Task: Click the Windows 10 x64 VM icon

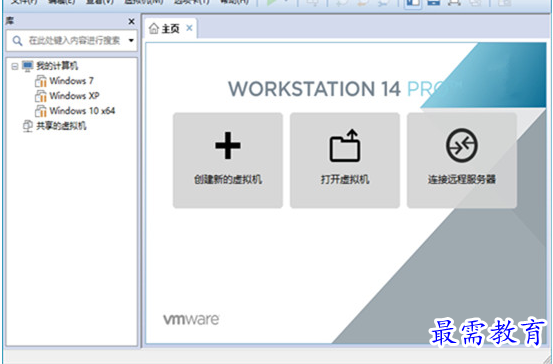Action: point(41,111)
